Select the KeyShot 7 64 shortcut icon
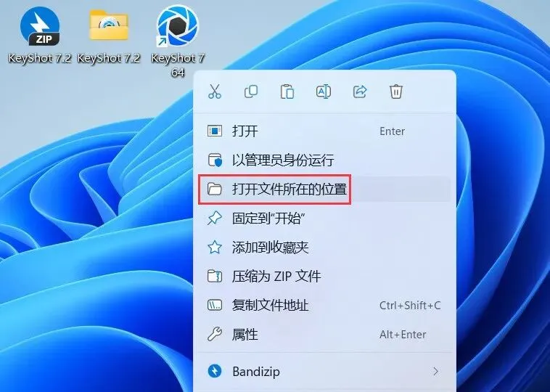 point(178,27)
